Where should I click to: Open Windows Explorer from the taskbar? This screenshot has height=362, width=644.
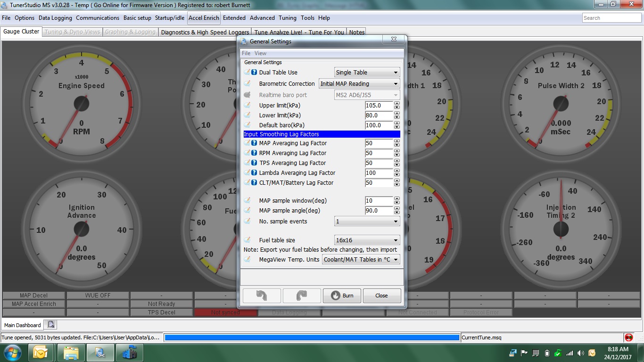[71, 353]
